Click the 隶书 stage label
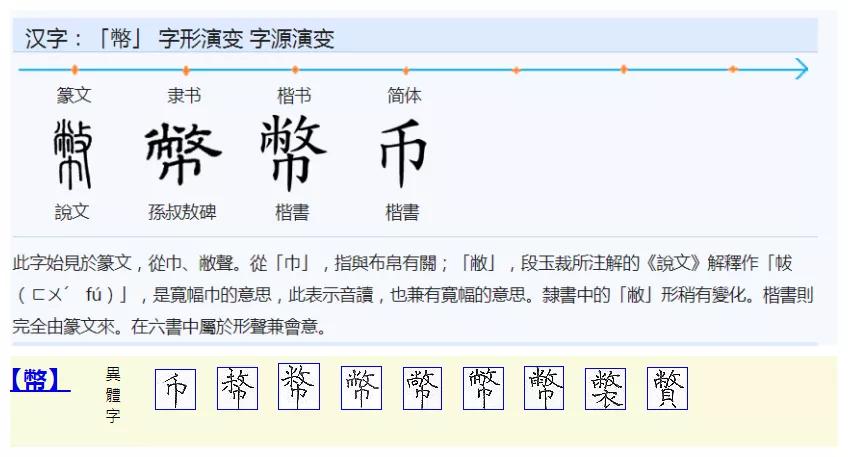Viewport: 848px width, 457px height. click(x=184, y=96)
